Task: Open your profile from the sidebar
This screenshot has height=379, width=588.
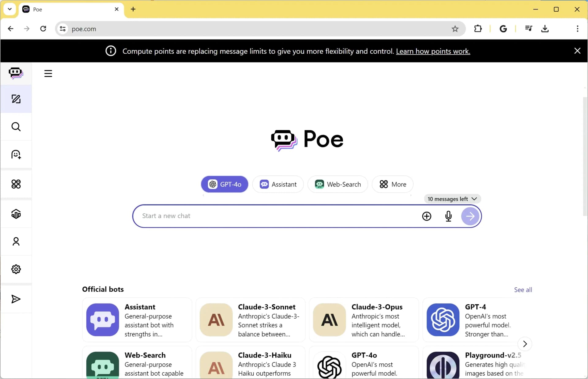Action: click(x=16, y=242)
